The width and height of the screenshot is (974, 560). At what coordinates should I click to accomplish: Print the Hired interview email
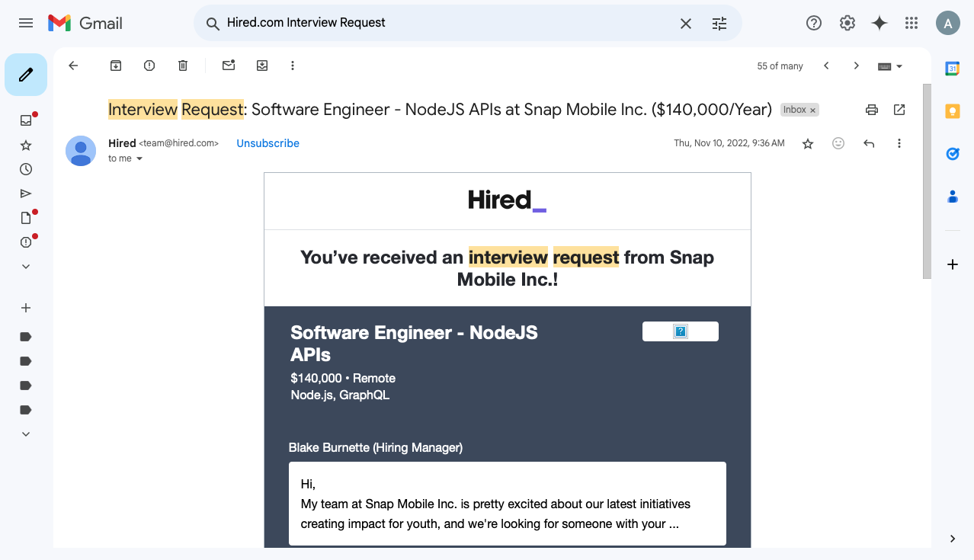tap(871, 110)
